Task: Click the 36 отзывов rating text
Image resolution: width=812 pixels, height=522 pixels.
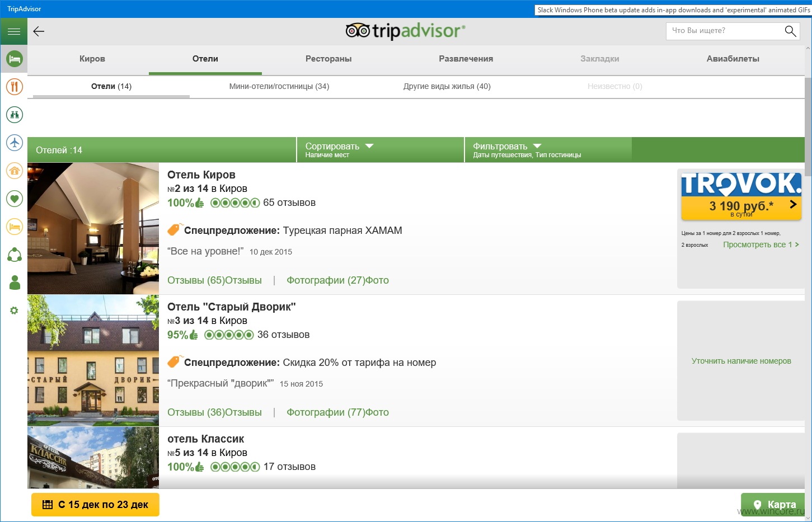Action: pos(283,335)
